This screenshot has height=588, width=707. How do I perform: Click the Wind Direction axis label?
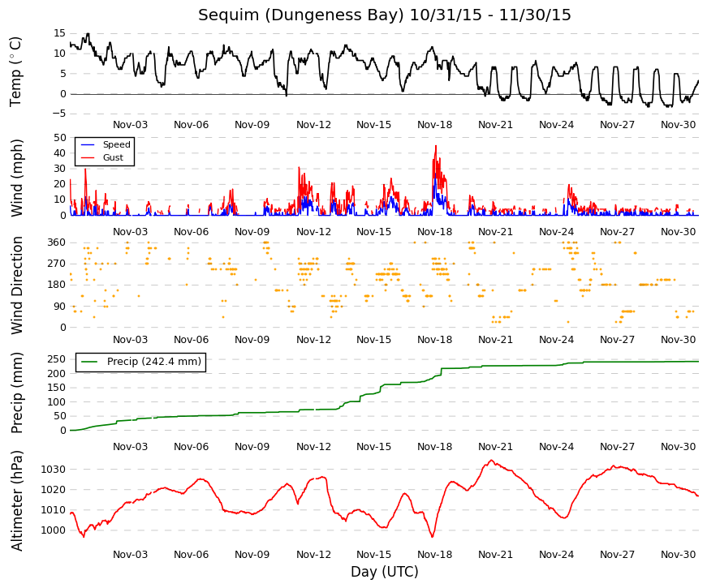17,285
